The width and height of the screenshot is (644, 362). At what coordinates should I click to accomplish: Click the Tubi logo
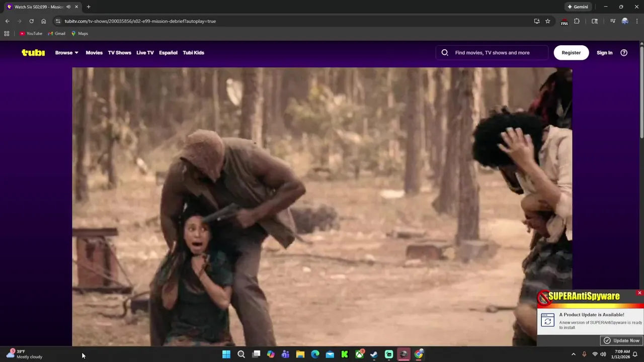coord(33,53)
